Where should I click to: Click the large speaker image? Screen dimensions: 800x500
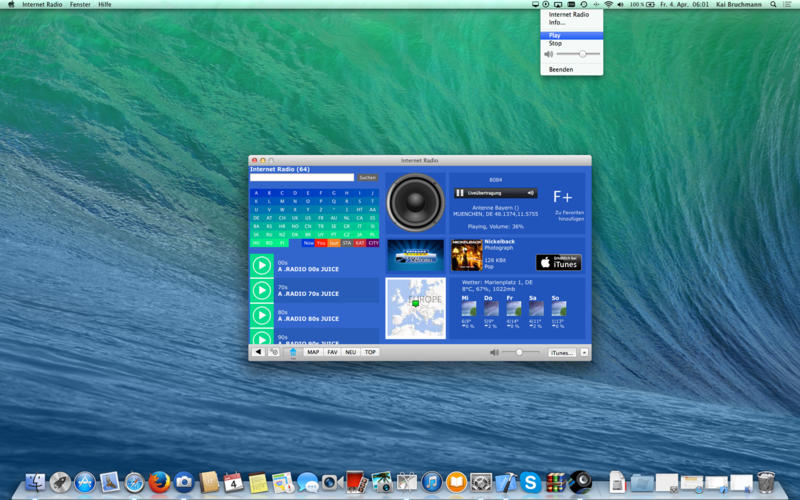(415, 203)
